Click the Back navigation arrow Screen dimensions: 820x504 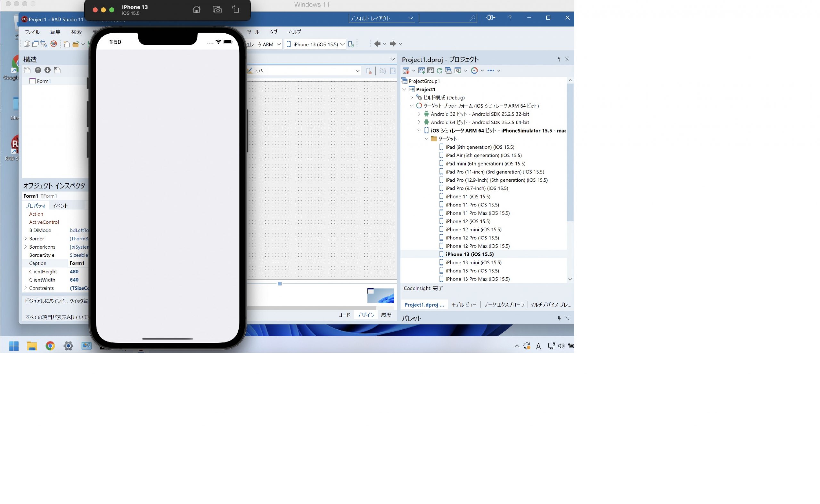click(x=377, y=44)
